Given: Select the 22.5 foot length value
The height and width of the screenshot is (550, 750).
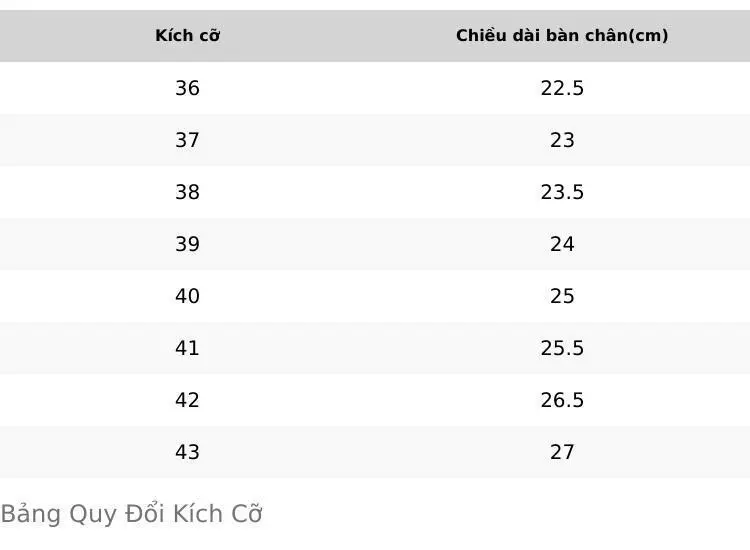Looking at the screenshot, I should tap(562, 88).
